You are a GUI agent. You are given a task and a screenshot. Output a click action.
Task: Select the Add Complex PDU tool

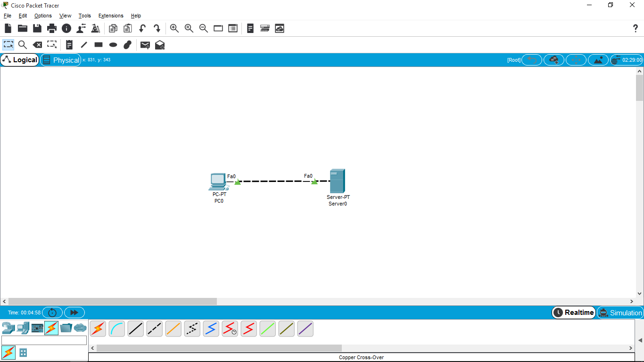pos(159,45)
